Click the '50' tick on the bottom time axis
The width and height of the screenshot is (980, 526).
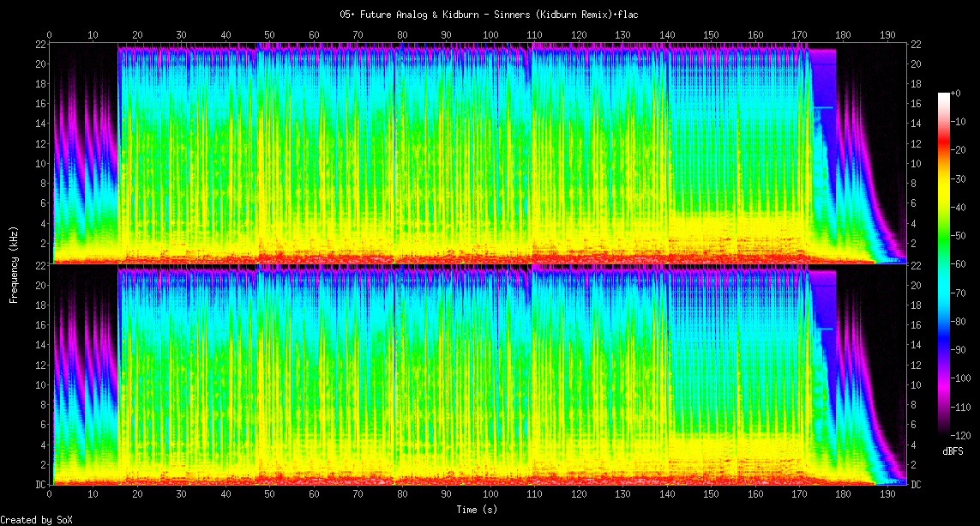pyautogui.click(x=269, y=494)
